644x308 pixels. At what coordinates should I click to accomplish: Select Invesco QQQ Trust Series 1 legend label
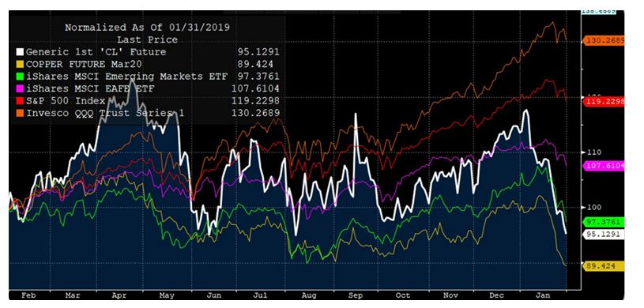click(x=105, y=113)
